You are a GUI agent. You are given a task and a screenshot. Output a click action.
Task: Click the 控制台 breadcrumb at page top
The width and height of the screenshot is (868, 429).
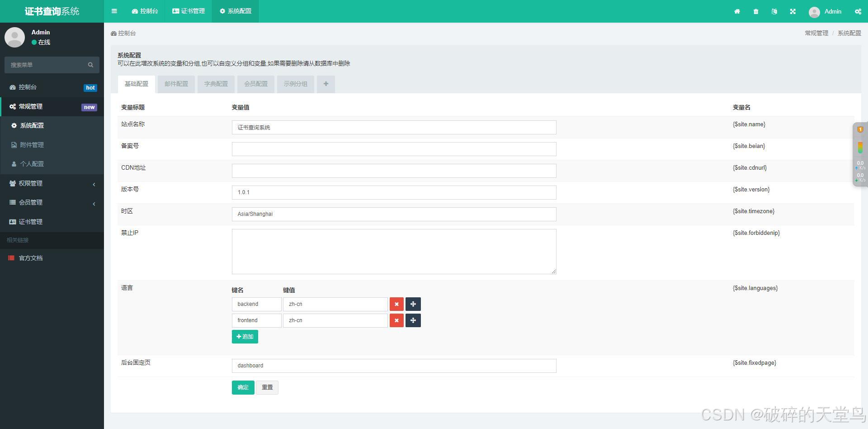(x=123, y=33)
